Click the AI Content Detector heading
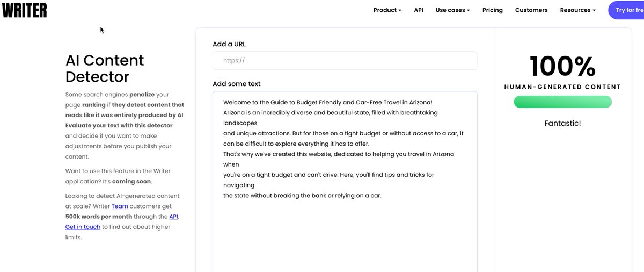The width and height of the screenshot is (644, 272). 105,68
